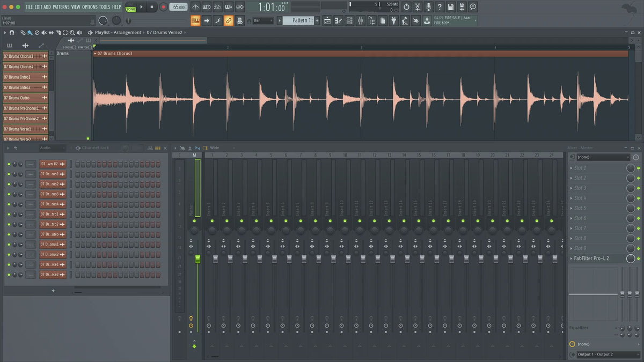Open the Bar snap dropdown
This screenshot has width=644, height=362.
[x=263, y=20]
